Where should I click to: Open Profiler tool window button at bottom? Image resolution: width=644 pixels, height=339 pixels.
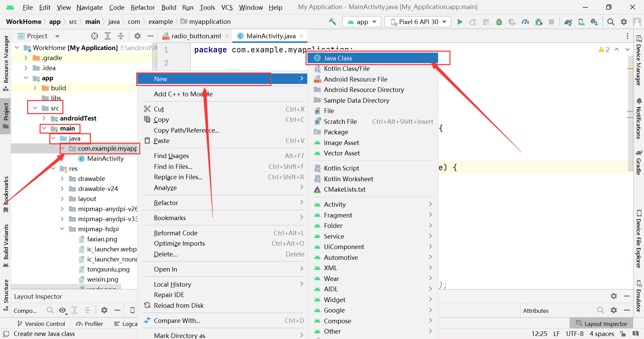pos(90,324)
